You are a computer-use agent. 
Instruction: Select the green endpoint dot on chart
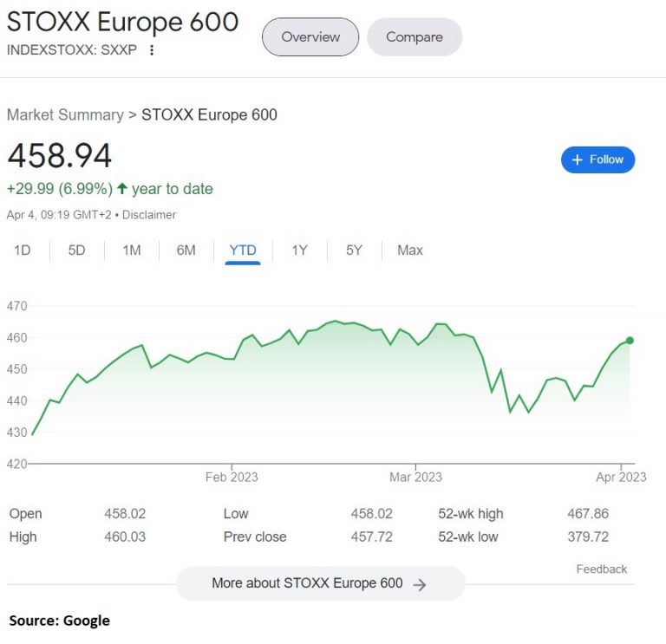click(x=630, y=341)
